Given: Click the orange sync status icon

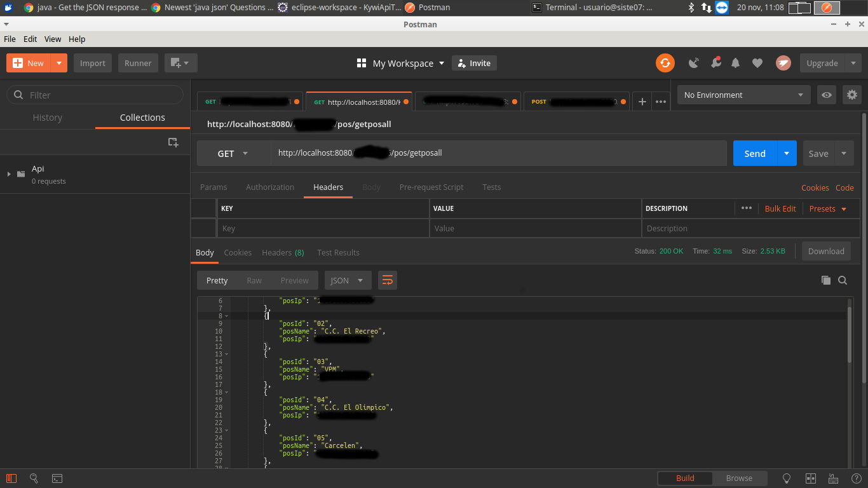Looking at the screenshot, I should (665, 63).
